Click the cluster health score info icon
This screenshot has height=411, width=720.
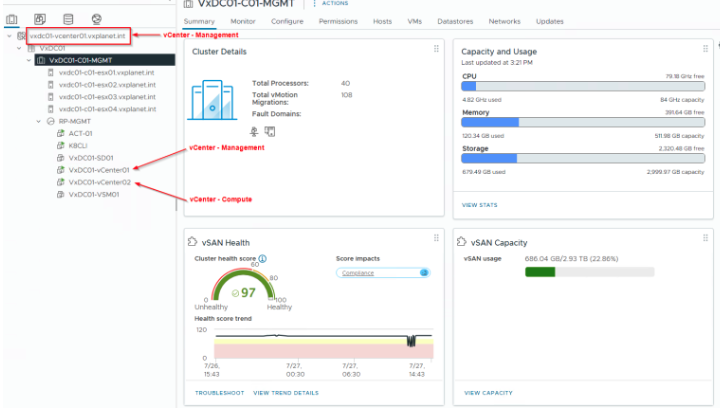point(262,259)
